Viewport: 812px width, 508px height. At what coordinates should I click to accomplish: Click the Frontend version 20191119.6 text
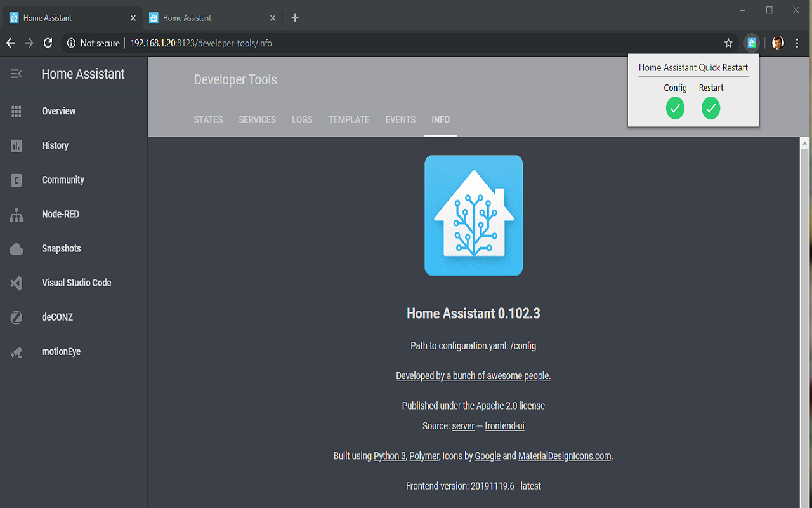pyautogui.click(x=473, y=486)
